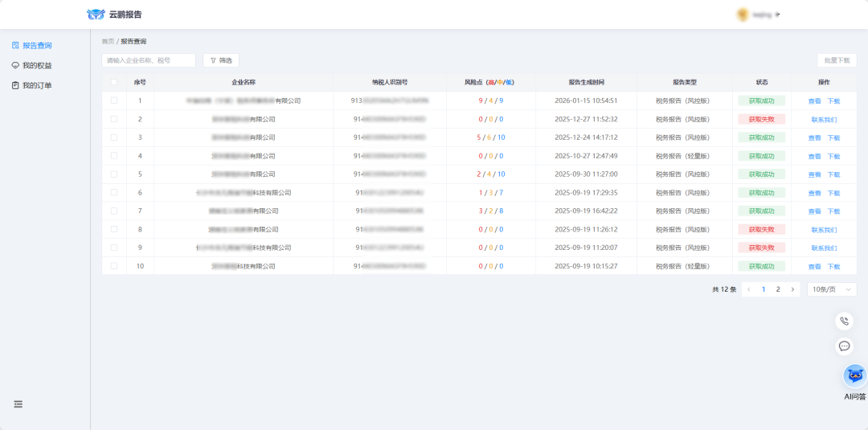The image size is (868, 430).
Task: Click the 云鹏报告 logo icon
Action: (x=96, y=14)
